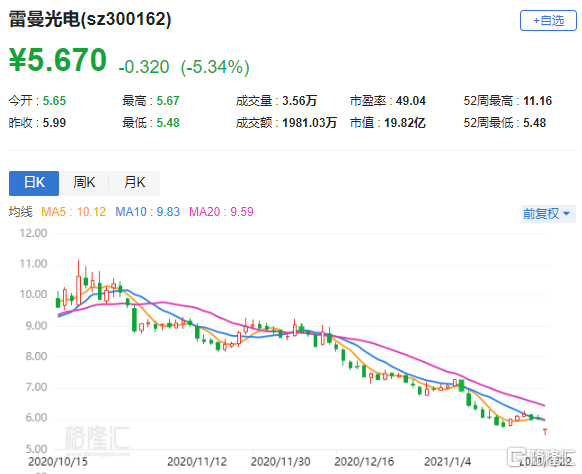This screenshot has height=474, width=582.
Task: Click the 52周最高 value 11.16
Action: pos(537,101)
